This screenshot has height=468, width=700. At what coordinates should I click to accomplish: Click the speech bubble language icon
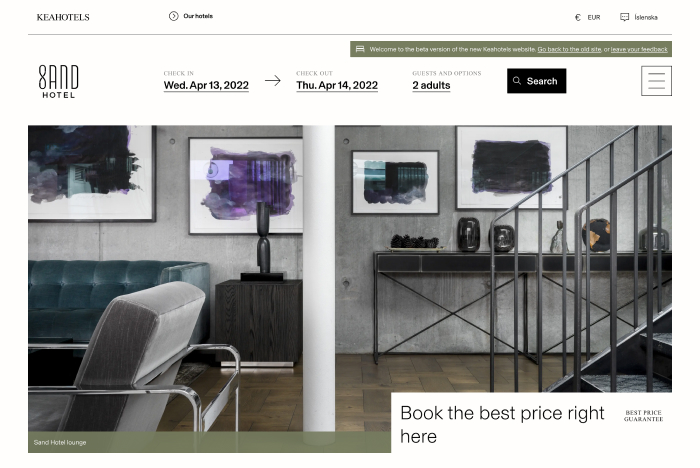coord(624,17)
